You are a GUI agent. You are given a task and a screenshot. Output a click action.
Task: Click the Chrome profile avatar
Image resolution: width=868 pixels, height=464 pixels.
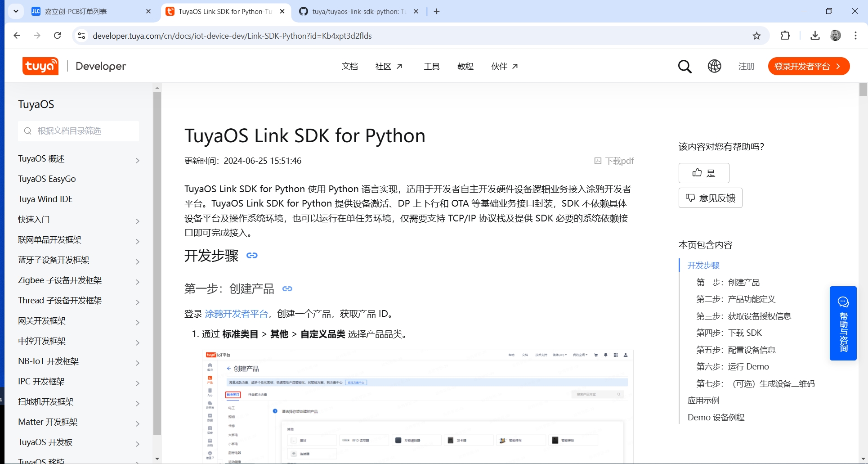coord(836,36)
